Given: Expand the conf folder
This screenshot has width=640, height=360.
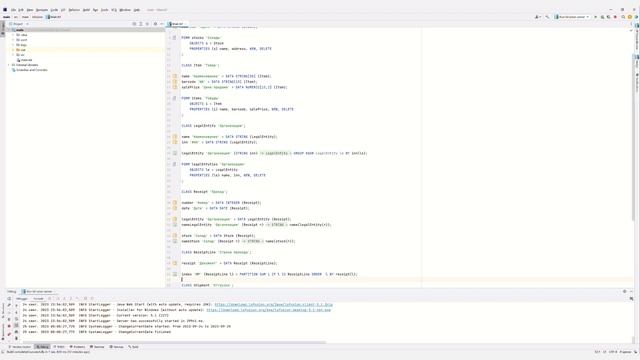Looking at the screenshot, I should tap(13, 40).
